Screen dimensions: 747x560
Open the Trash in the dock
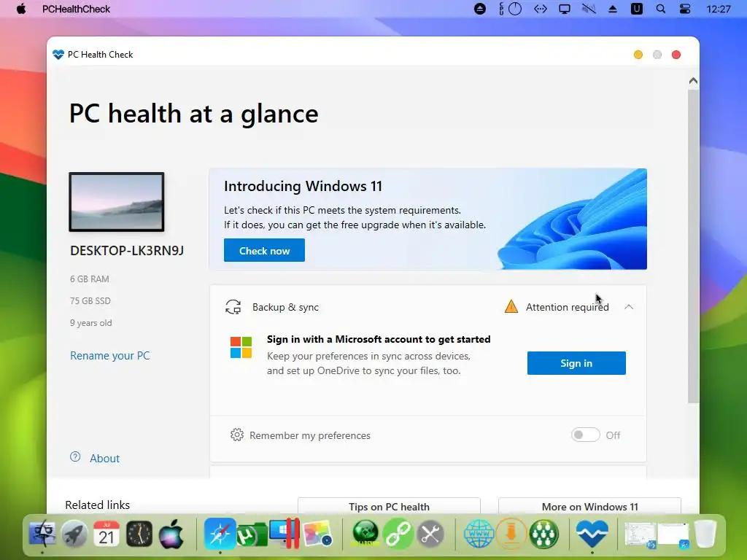click(x=705, y=533)
